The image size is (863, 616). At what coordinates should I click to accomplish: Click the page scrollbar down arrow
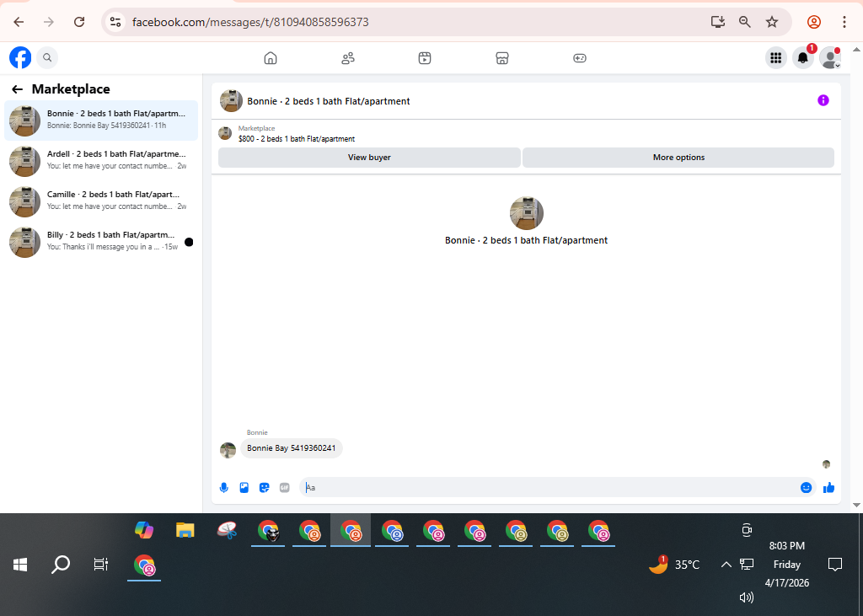pos(856,505)
